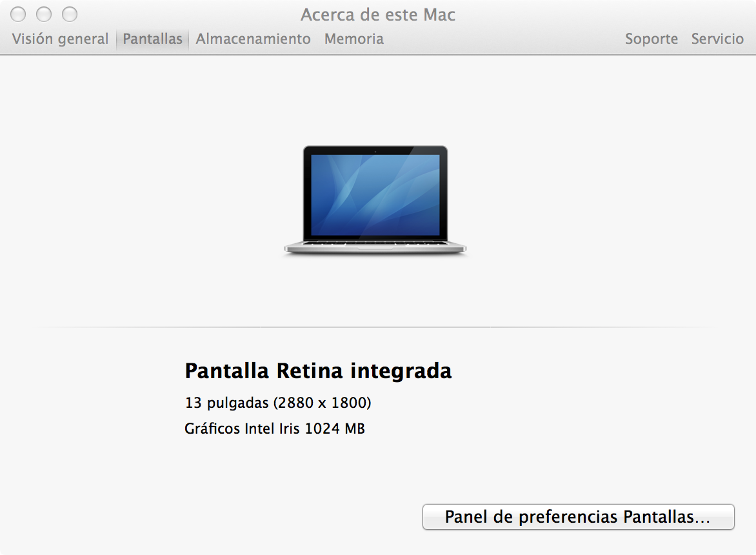Screen dimensions: 756x555
Task: Close the Acerca de este Mac window
Action: tap(18, 14)
